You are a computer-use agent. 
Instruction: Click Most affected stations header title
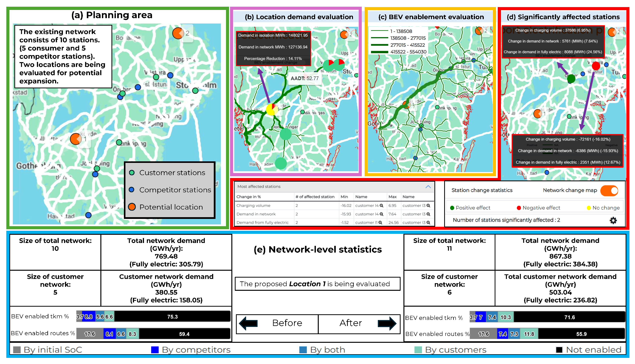(x=259, y=187)
